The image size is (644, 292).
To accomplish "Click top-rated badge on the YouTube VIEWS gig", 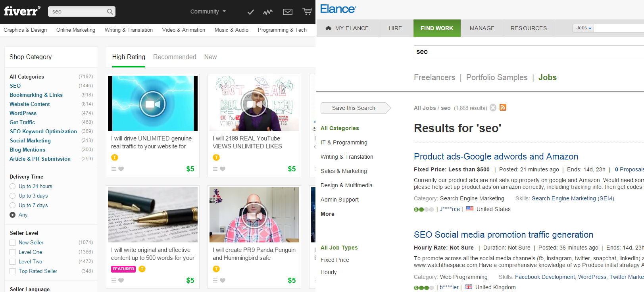I will 216,158.
